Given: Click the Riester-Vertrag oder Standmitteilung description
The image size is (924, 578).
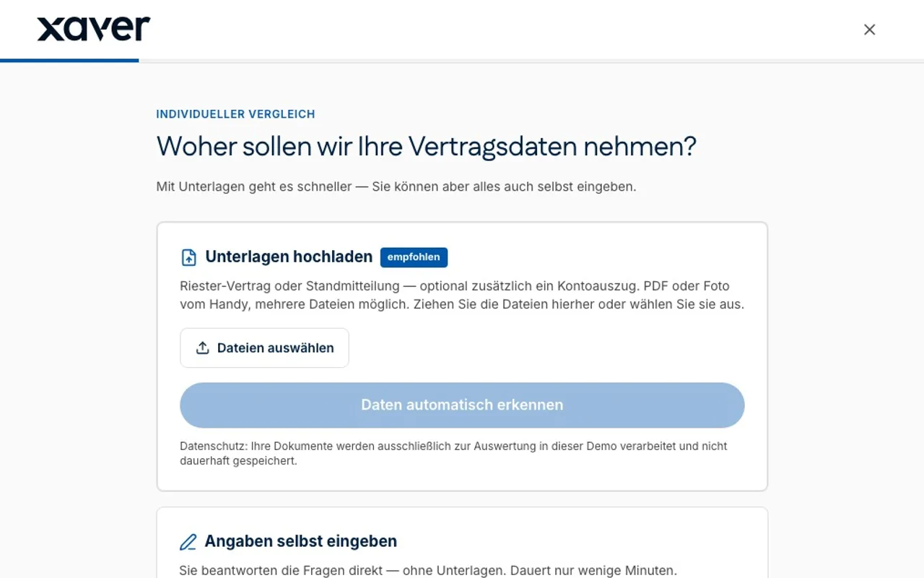Looking at the screenshot, I should pyautogui.click(x=462, y=295).
